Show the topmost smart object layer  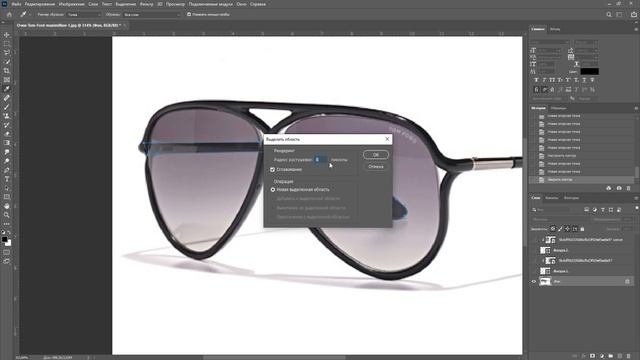click(x=533, y=240)
